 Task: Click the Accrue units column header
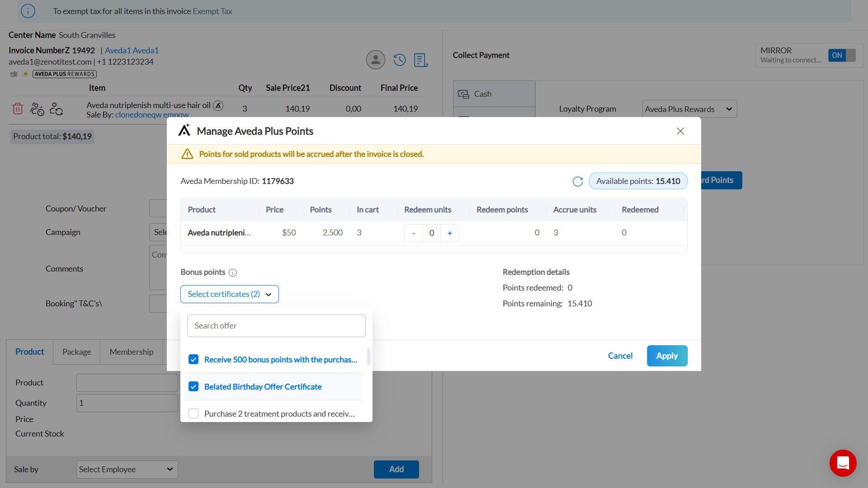575,210
